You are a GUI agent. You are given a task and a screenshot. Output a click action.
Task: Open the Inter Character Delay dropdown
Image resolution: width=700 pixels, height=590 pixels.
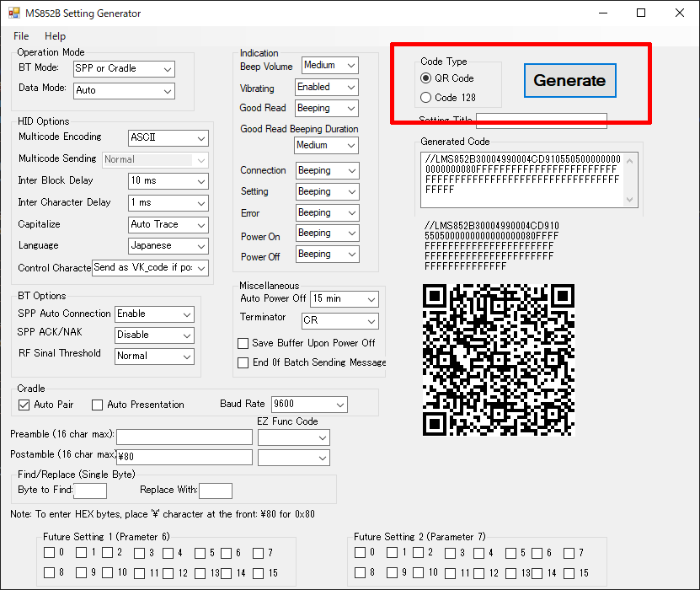168,203
